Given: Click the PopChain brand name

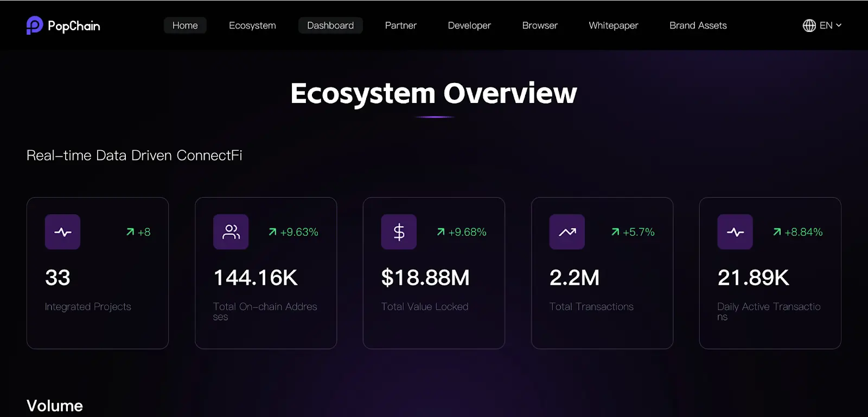Looking at the screenshot, I should coord(74,26).
